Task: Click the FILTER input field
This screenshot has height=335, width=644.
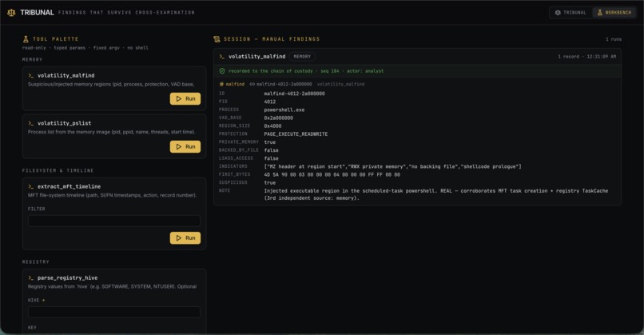Action: [x=114, y=221]
